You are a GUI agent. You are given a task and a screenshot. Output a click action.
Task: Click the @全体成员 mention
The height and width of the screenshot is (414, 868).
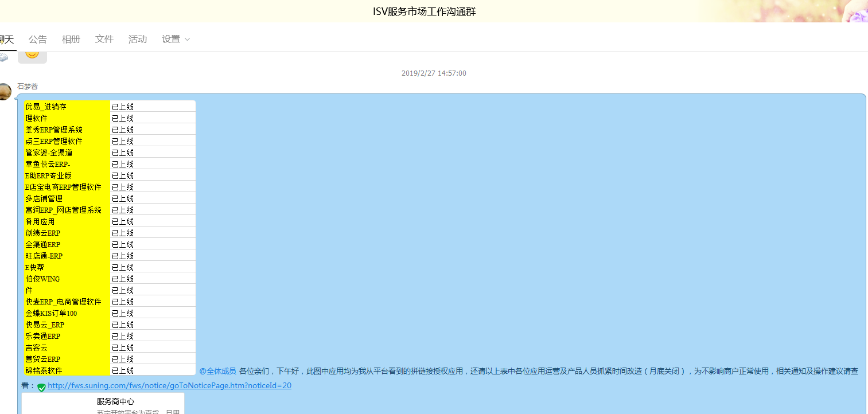click(218, 371)
